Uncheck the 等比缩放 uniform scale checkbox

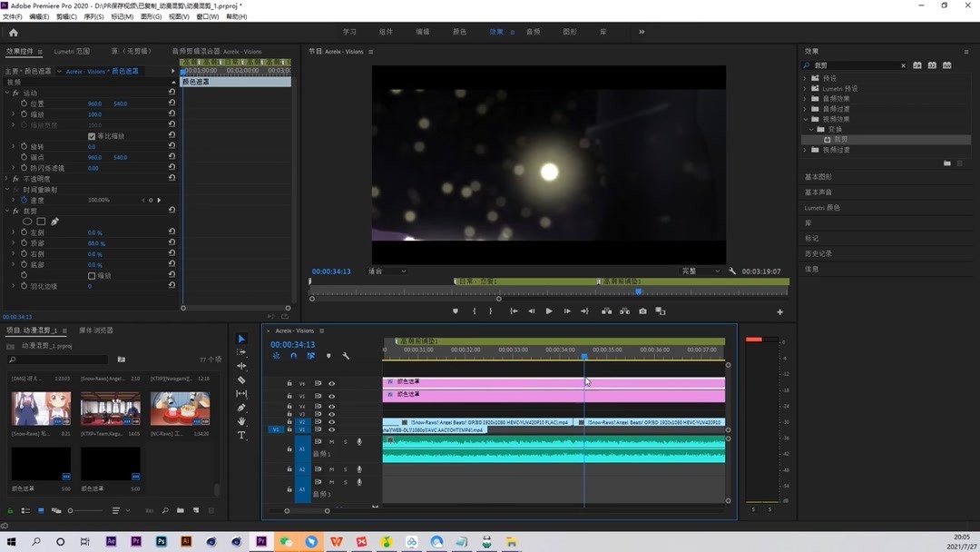point(92,136)
